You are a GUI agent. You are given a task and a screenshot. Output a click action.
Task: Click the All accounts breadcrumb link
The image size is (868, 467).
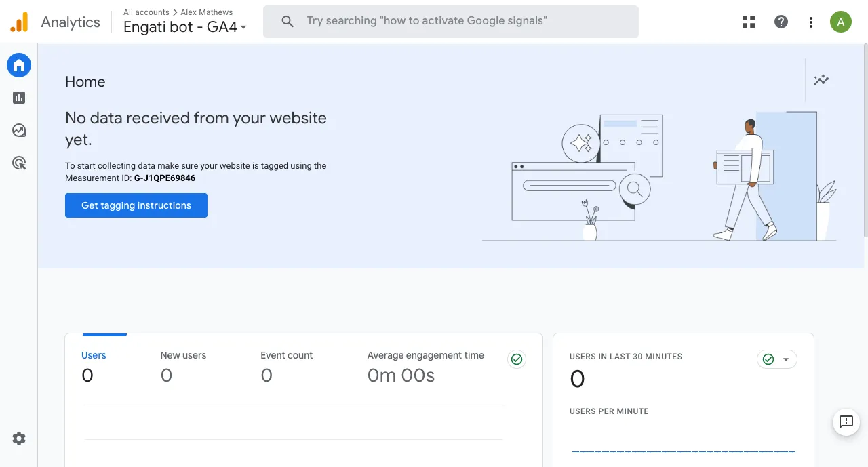[x=146, y=12]
